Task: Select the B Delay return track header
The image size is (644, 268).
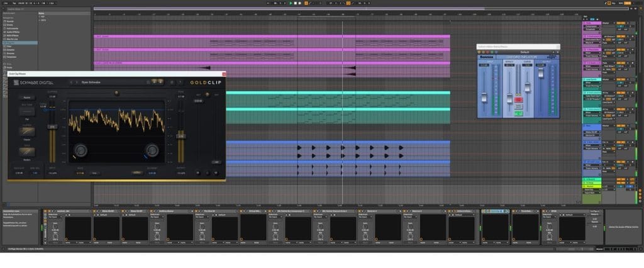Action: click(591, 183)
